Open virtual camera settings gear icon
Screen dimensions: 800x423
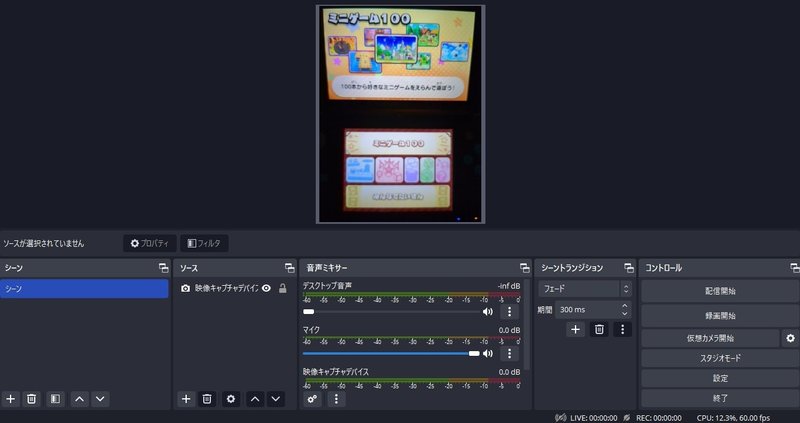790,338
